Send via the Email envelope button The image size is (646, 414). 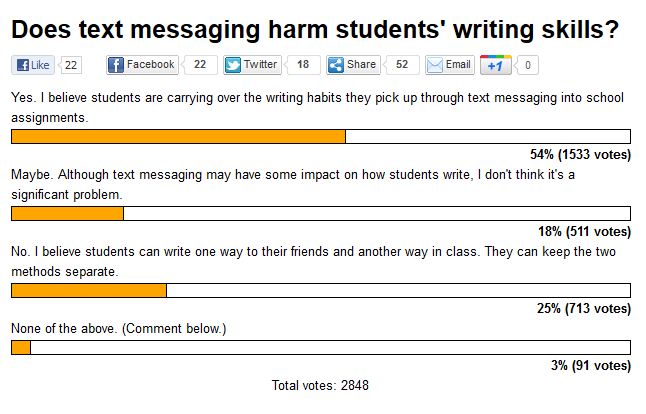pos(450,65)
